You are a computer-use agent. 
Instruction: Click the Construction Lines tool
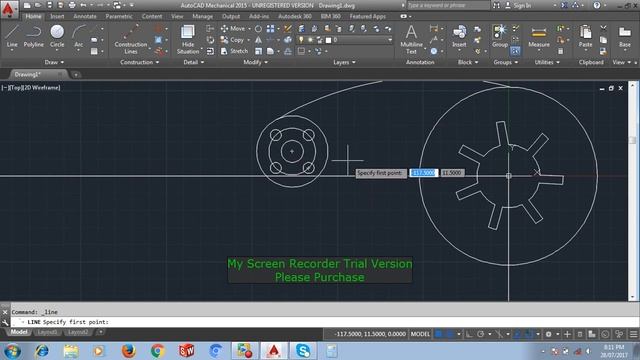tap(131, 39)
